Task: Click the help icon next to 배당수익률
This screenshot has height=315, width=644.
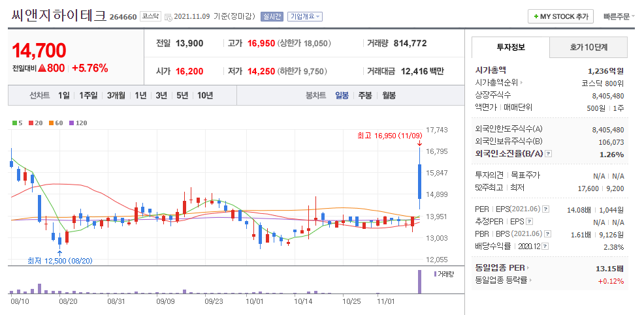Action: point(545,246)
